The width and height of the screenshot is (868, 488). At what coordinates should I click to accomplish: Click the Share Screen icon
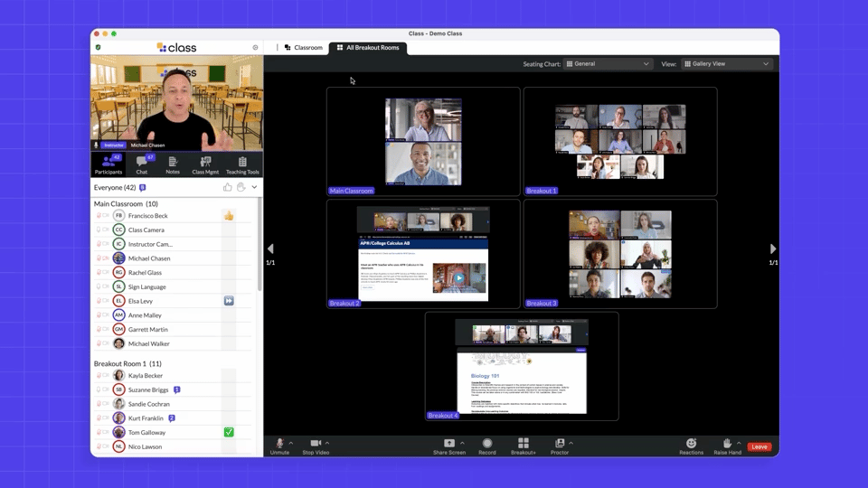tap(448, 445)
